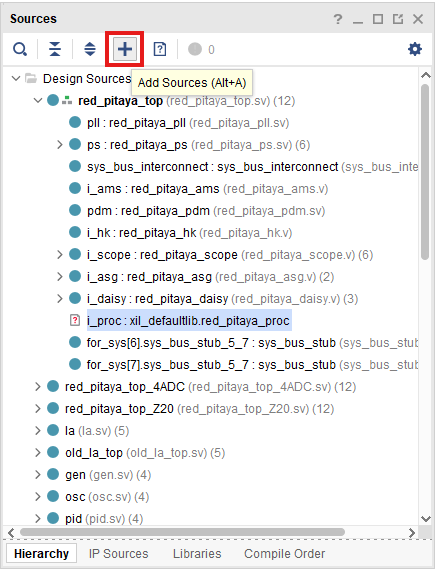Switch to the Libraries tab
Viewport: 435px width, 570px height.
(197, 554)
